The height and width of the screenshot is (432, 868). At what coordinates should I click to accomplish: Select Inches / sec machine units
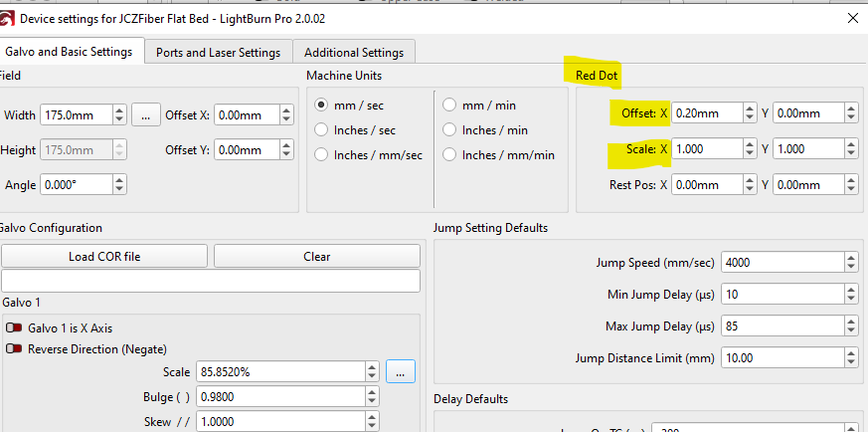[321, 129]
